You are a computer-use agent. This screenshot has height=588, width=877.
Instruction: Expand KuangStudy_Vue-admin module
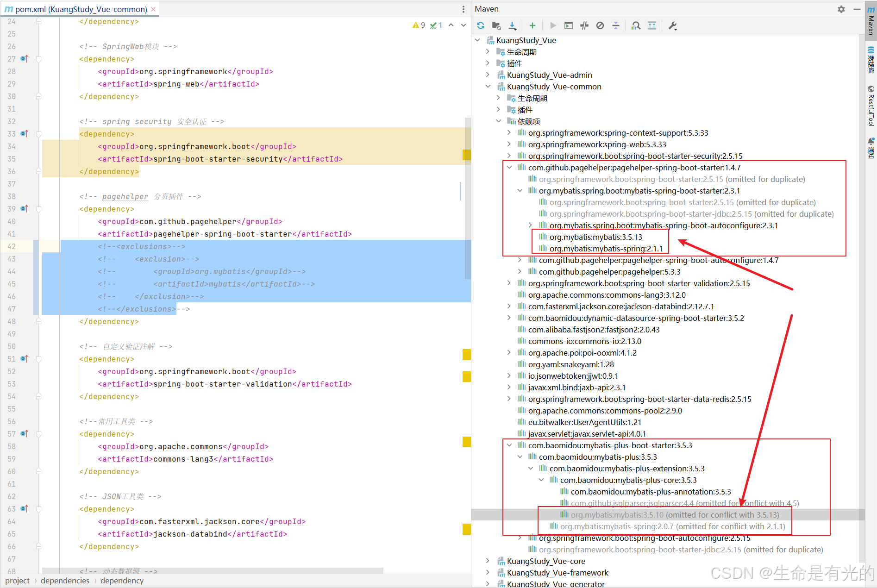pos(488,75)
